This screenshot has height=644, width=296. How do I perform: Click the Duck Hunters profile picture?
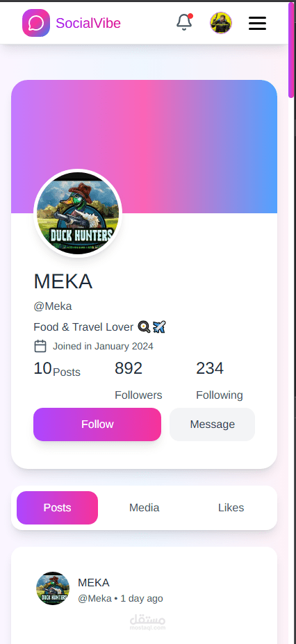click(78, 213)
